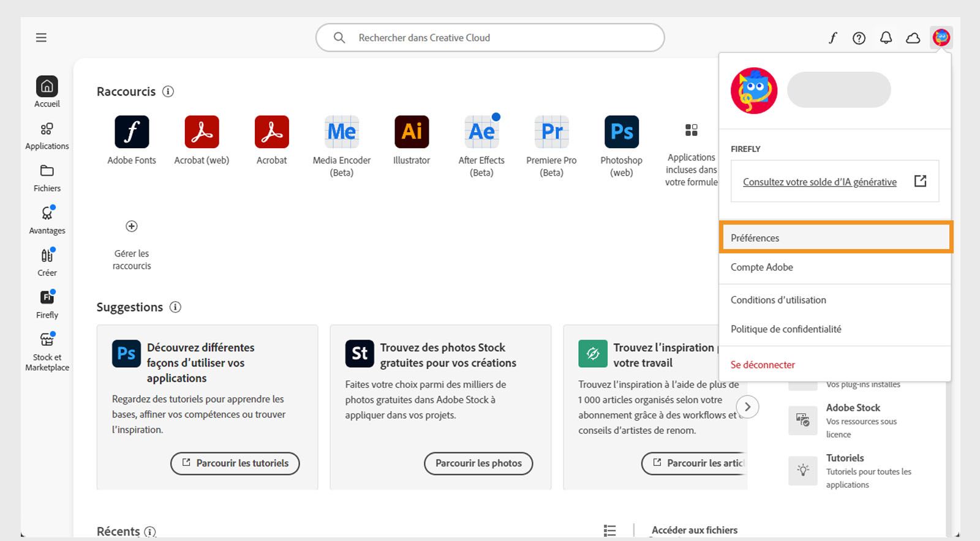Click the Photoshop icon on tutorials card
The height and width of the screenshot is (541, 980).
126,354
